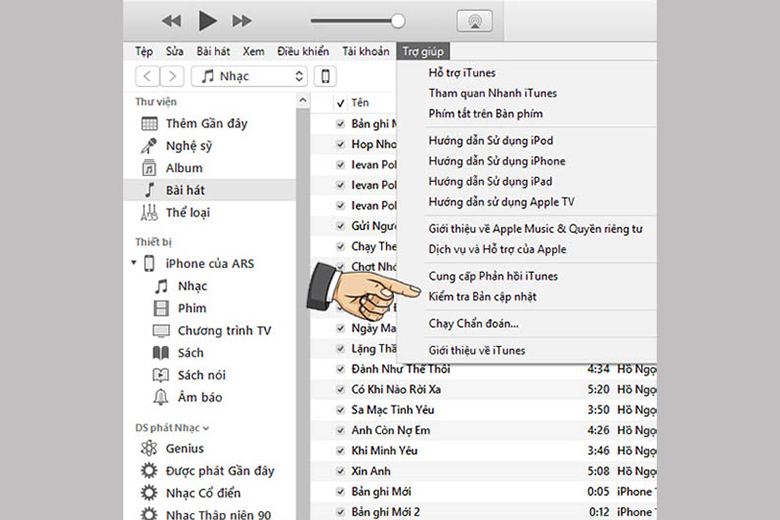The width and height of the screenshot is (780, 520).
Task: Choose Tham quan Nhanh iTunes
Action: pyautogui.click(x=492, y=93)
